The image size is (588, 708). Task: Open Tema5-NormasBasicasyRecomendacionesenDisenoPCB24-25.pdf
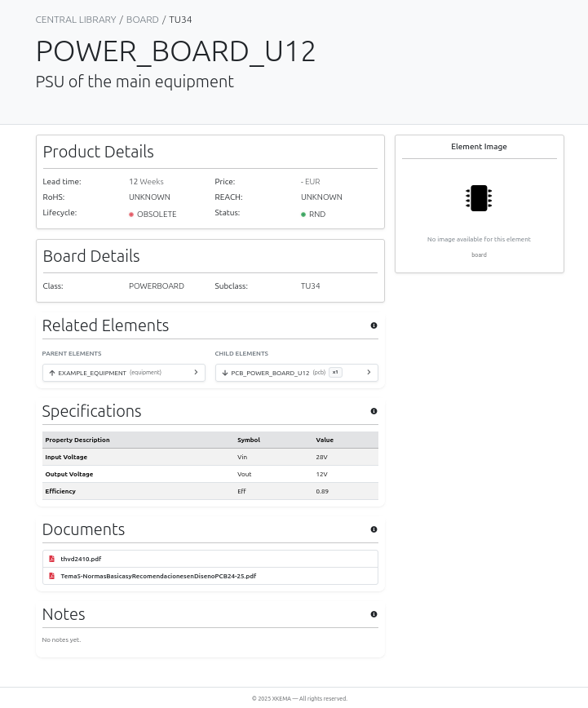[x=158, y=575]
